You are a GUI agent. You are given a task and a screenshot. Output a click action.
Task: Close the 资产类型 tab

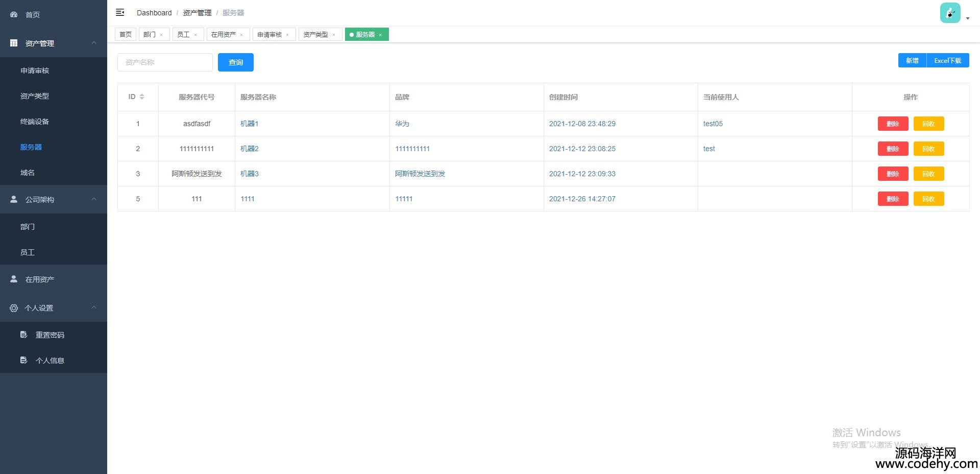tap(334, 35)
